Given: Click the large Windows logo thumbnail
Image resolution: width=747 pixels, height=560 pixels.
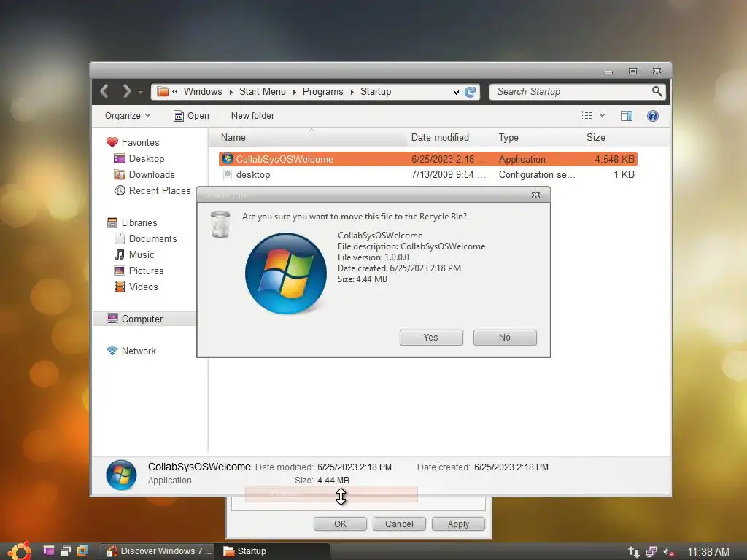Looking at the screenshot, I should click(x=286, y=273).
